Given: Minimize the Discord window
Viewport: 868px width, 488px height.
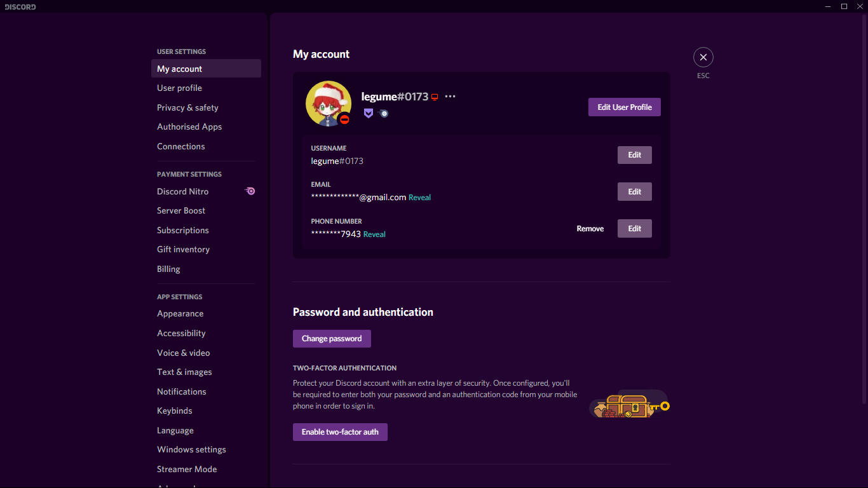Looking at the screenshot, I should 828,6.
